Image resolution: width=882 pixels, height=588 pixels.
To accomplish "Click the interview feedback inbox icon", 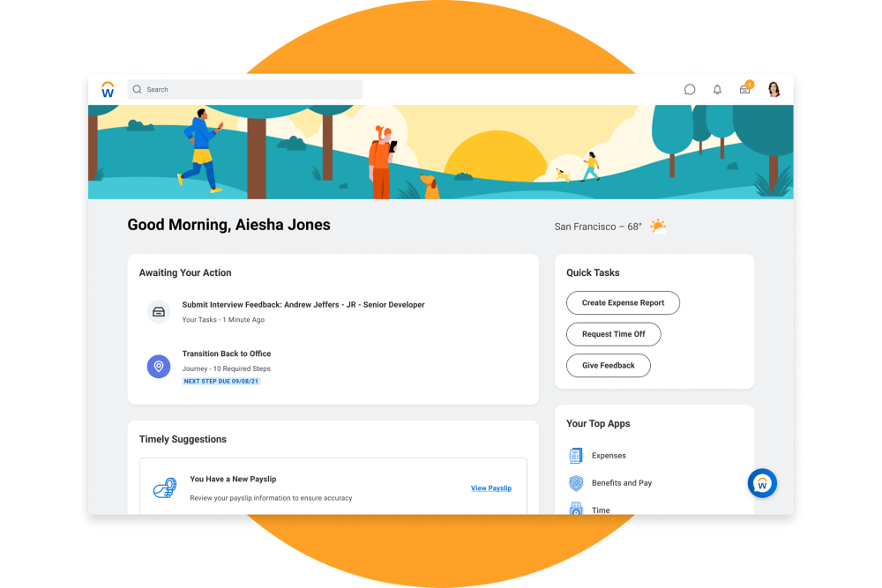I will tap(159, 311).
